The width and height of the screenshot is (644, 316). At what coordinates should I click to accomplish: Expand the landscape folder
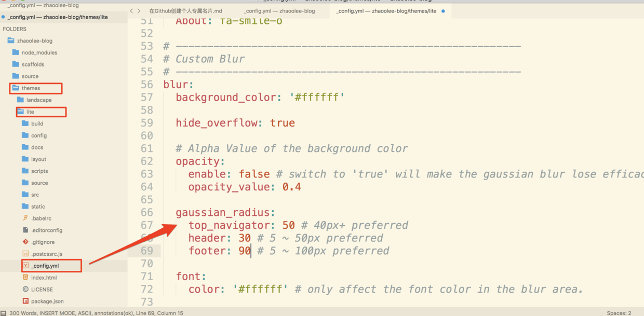click(39, 100)
